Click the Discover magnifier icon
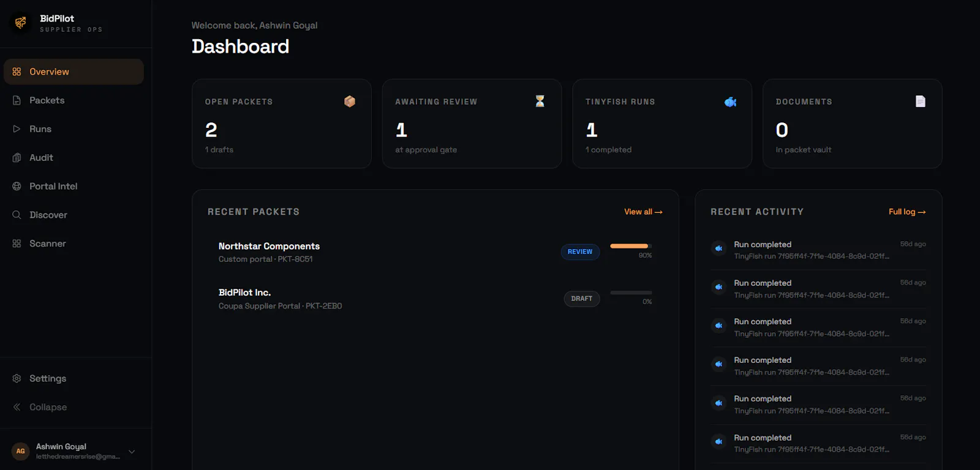 point(17,215)
